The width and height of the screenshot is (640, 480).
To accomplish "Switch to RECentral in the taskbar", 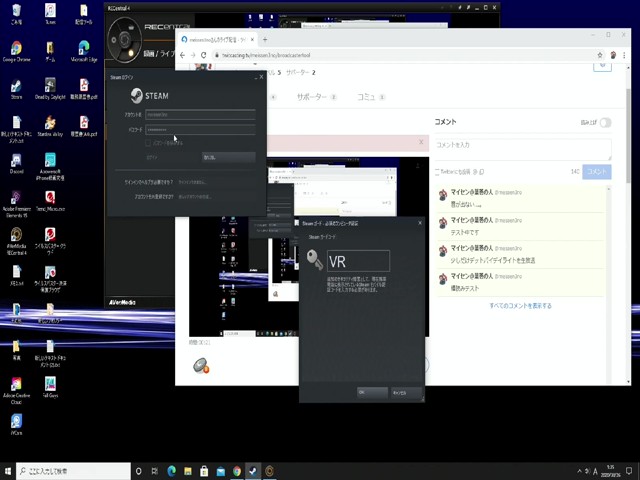I will [269, 471].
